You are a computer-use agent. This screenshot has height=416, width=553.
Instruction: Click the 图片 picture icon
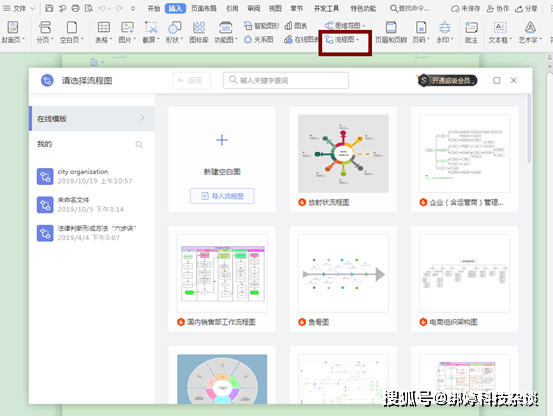point(127,27)
